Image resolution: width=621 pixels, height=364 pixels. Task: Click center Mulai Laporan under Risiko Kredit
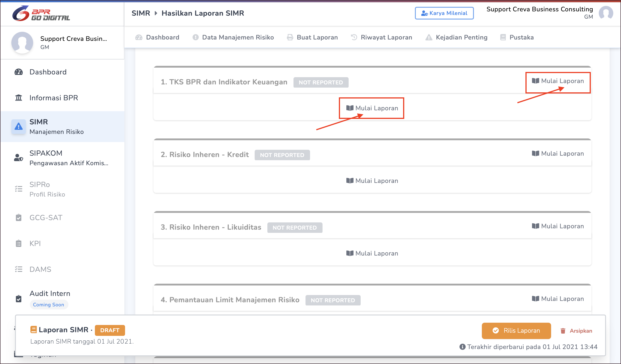(x=372, y=181)
